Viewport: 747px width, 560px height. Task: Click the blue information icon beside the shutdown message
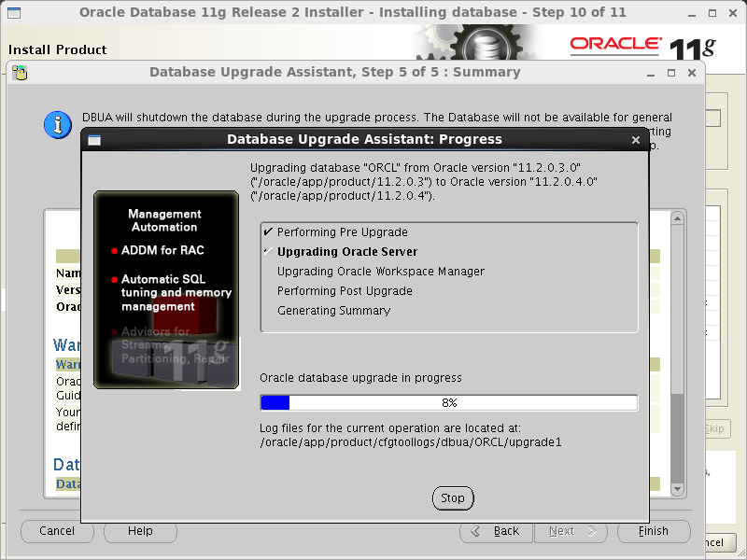click(57, 124)
